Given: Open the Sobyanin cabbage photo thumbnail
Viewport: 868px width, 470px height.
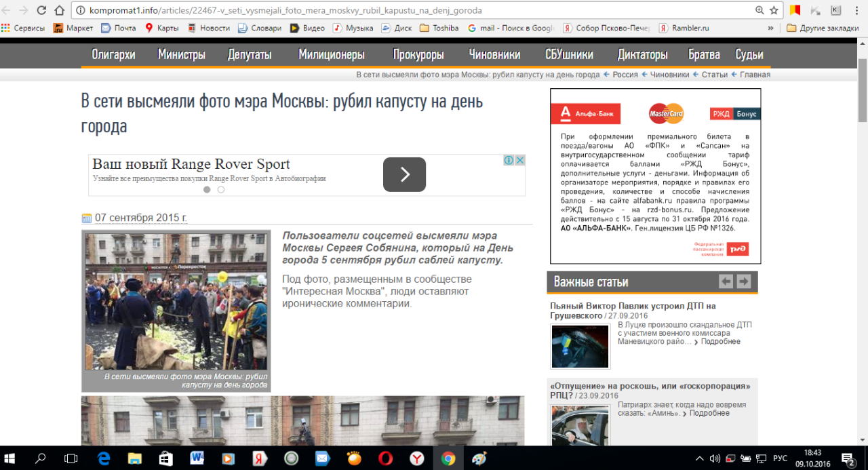Looking at the screenshot, I should [x=176, y=302].
